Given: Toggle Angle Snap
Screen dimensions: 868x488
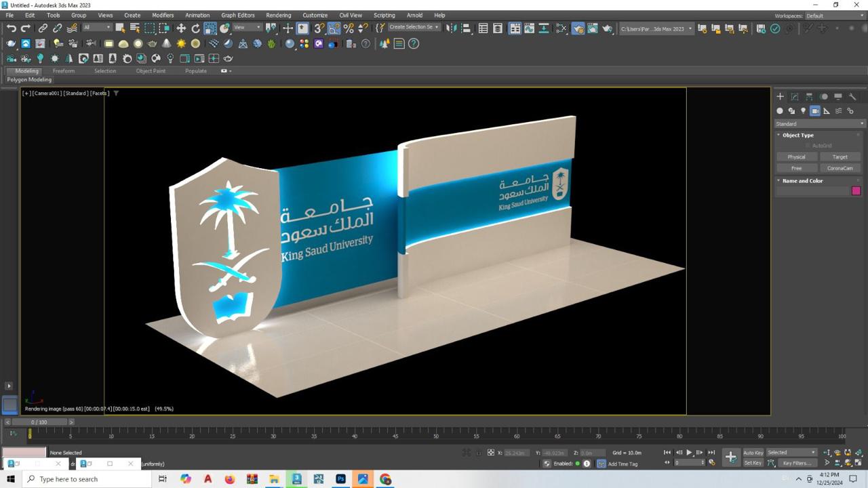Looking at the screenshot, I should point(334,28).
